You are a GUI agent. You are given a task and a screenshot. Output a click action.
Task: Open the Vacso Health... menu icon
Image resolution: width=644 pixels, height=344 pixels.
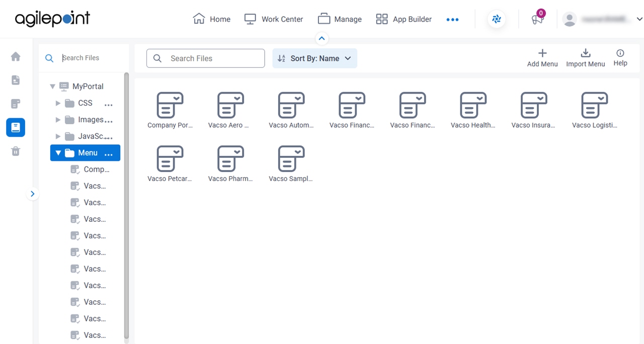[x=473, y=105]
